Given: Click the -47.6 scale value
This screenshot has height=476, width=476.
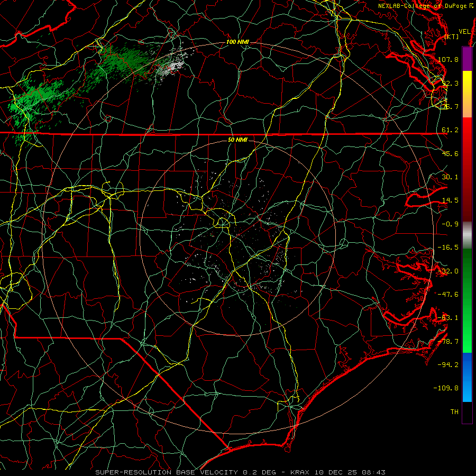Looking at the screenshot, I should [x=448, y=295].
